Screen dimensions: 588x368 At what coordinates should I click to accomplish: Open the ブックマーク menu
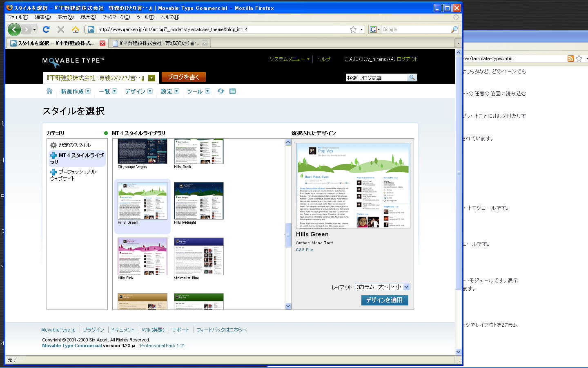pos(116,17)
